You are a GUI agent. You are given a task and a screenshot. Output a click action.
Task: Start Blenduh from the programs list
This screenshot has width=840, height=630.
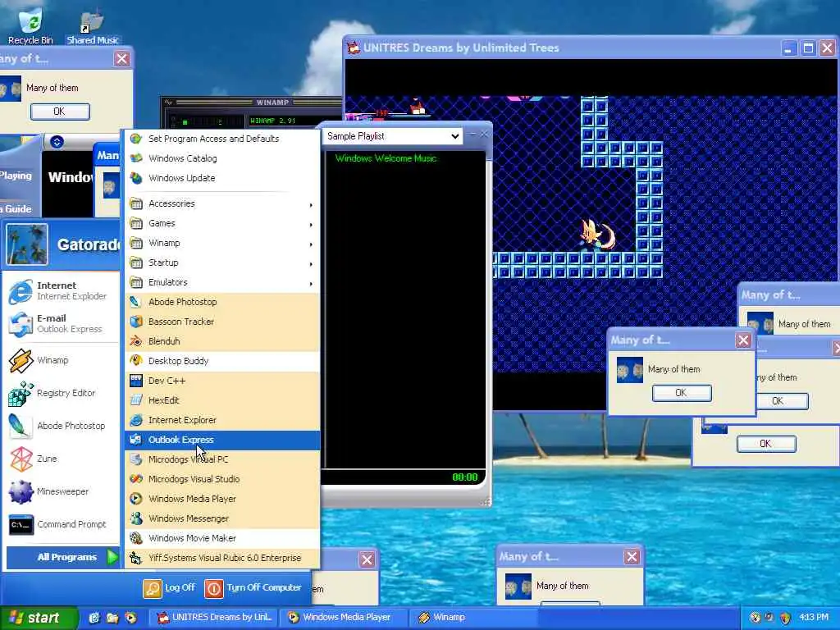pos(222,341)
